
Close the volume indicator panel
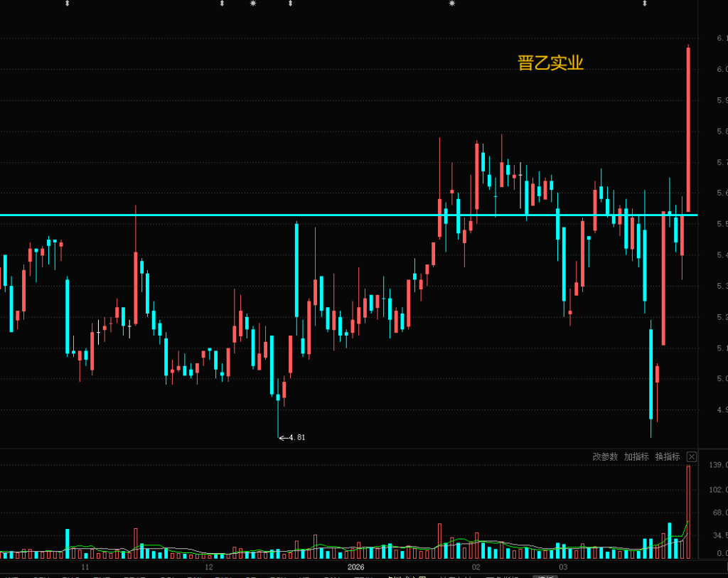pos(692,456)
